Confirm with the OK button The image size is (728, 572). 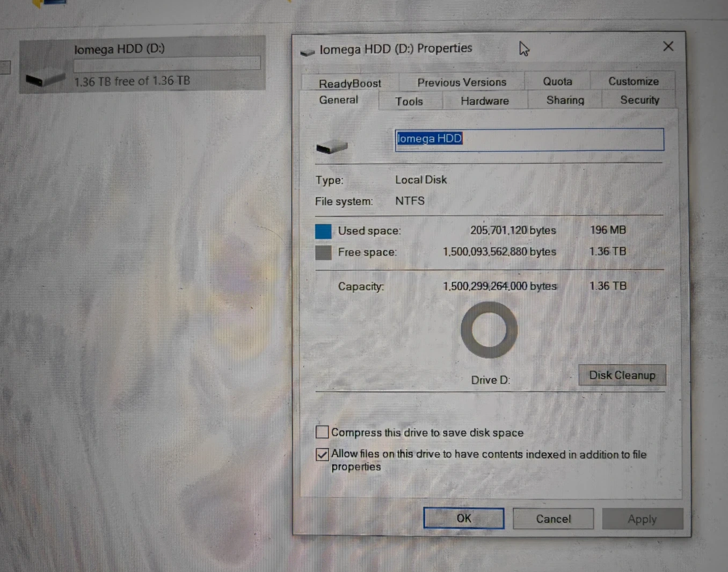tap(464, 518)
